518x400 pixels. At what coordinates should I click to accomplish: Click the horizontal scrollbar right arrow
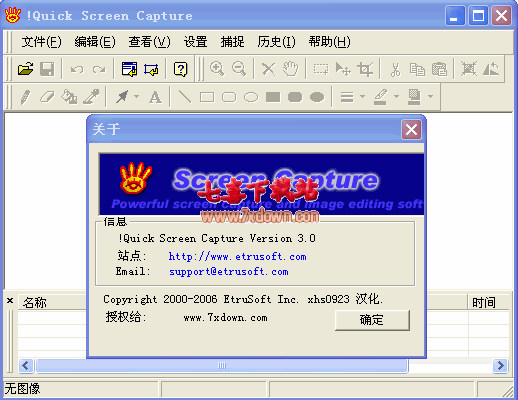[500, 366]
